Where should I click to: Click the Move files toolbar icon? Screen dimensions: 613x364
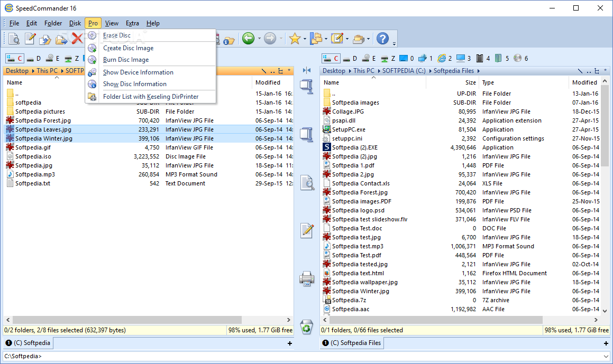click(x=61, y=39)
